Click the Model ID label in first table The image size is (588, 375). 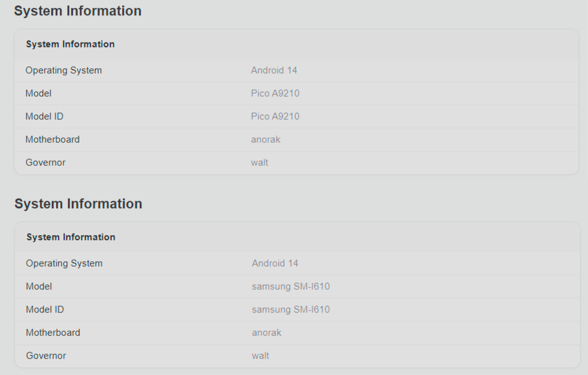coord(44,116)
